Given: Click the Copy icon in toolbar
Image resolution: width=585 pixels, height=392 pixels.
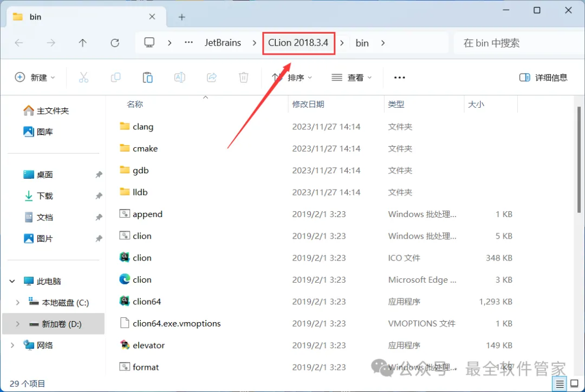Looking at the screenshot, I should coord(116,77).
